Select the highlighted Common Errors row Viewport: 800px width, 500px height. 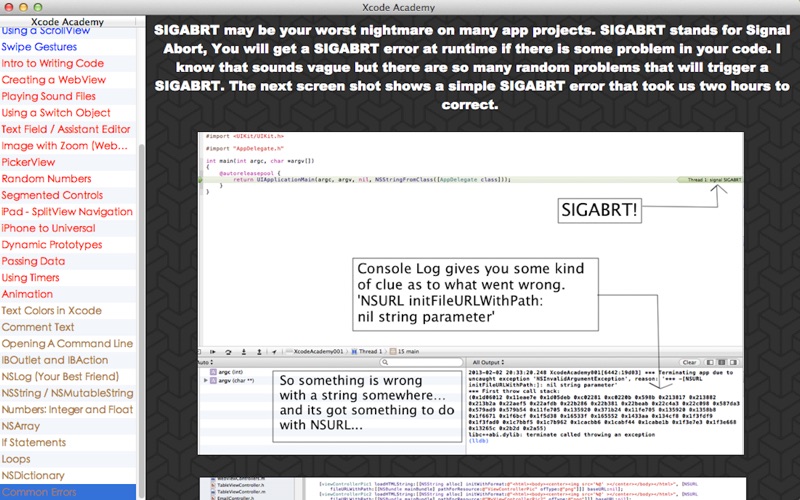point(68,492)
